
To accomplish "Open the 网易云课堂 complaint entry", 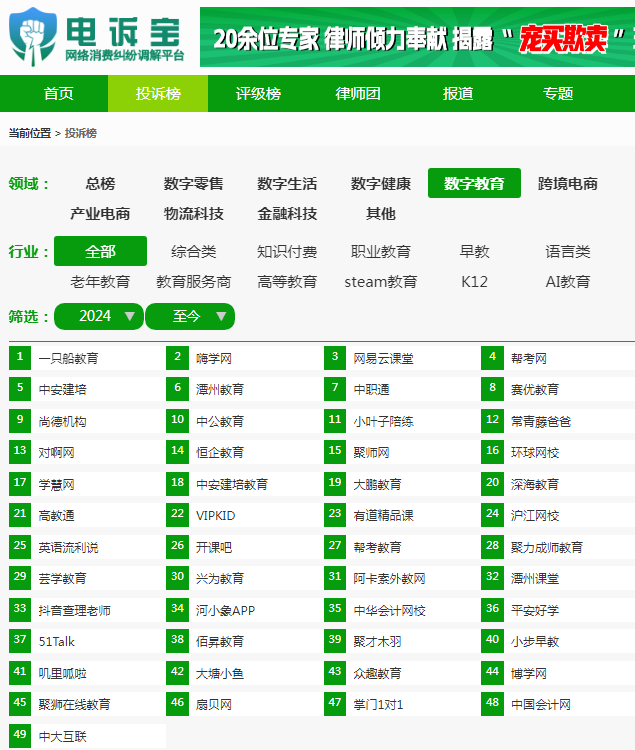I will click(383, 358).
